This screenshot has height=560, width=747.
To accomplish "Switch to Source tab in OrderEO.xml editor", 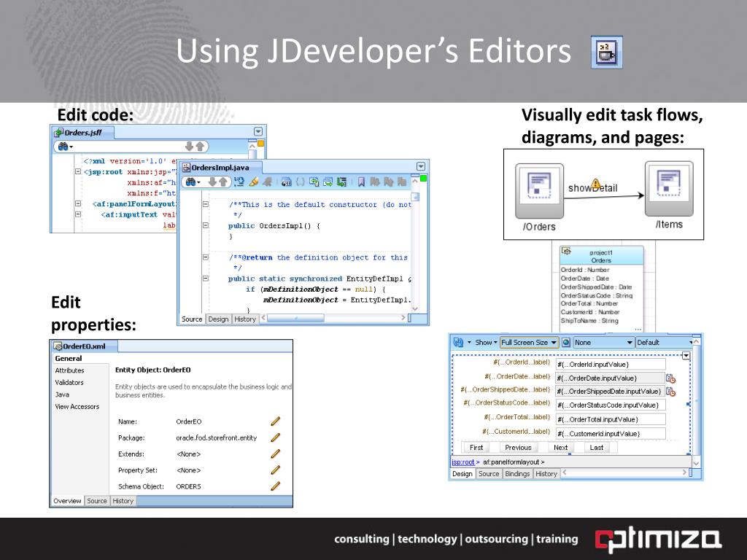I will 97,501.
